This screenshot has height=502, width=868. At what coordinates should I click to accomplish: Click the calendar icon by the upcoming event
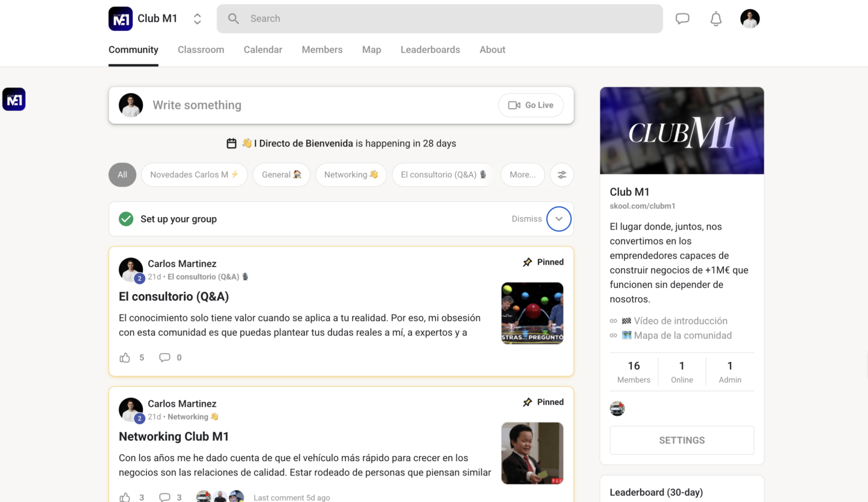[231, 143]
